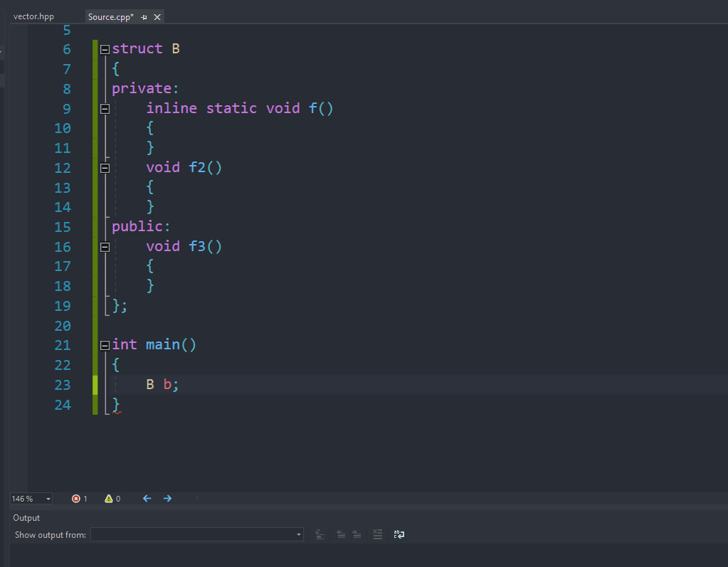Toggle word wrap in Output pane

(399, 534)
